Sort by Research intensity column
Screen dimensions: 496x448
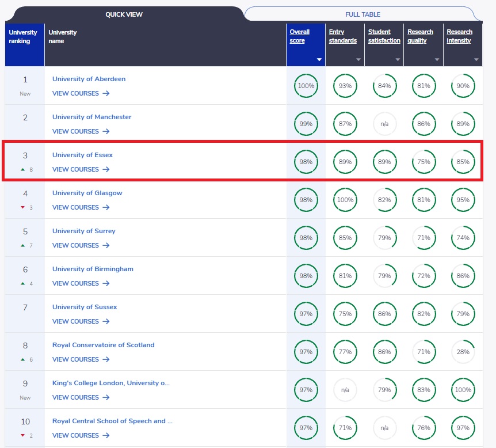click(460, 36)
